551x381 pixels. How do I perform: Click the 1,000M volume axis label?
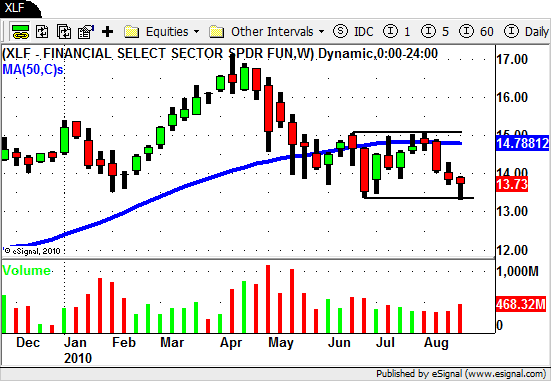coord(517,271)
